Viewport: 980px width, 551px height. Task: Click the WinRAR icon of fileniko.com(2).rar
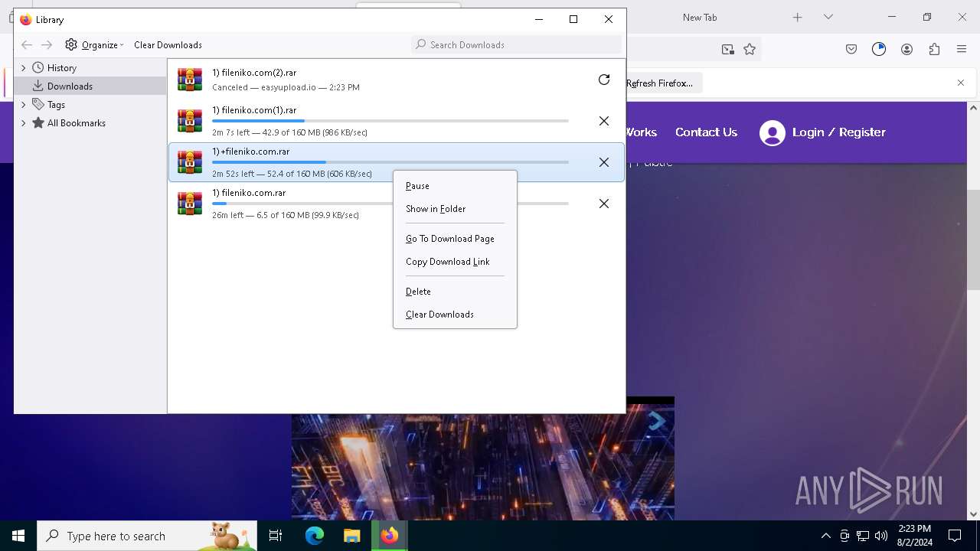point(190,80)
